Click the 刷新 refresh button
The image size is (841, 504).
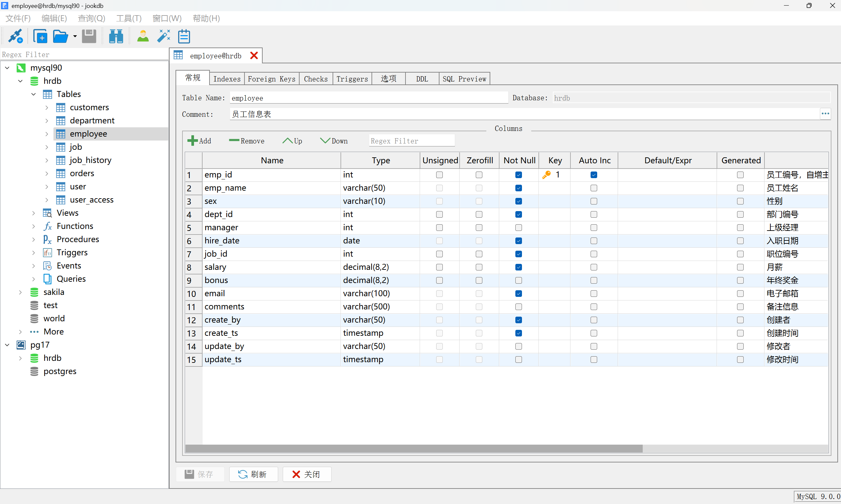coord(253,474)
